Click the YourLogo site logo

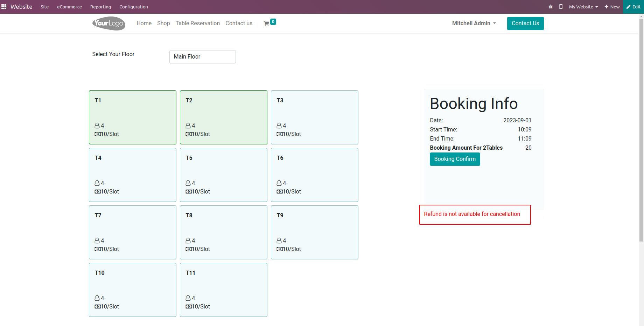coord(109,23)
